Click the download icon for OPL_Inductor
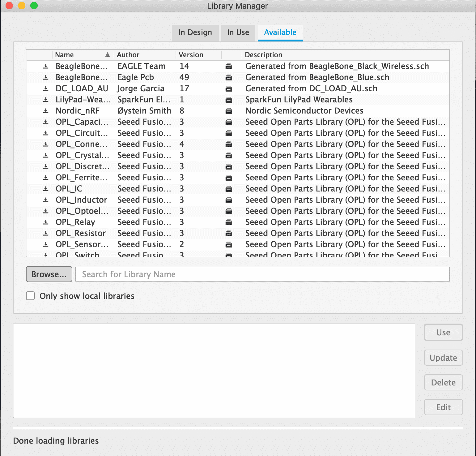Screen dimensions: 476x456 (x=46, y=200)
